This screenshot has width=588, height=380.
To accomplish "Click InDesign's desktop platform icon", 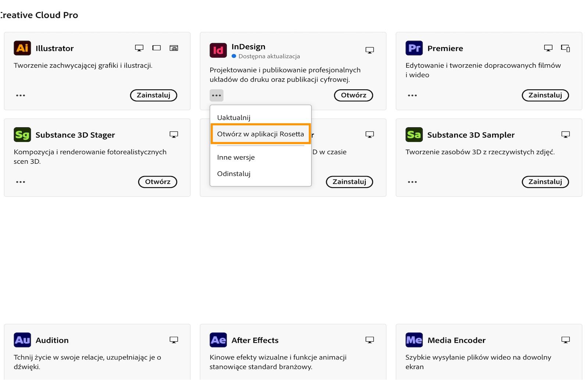I will pyautogui.click(x=370, y=50).
